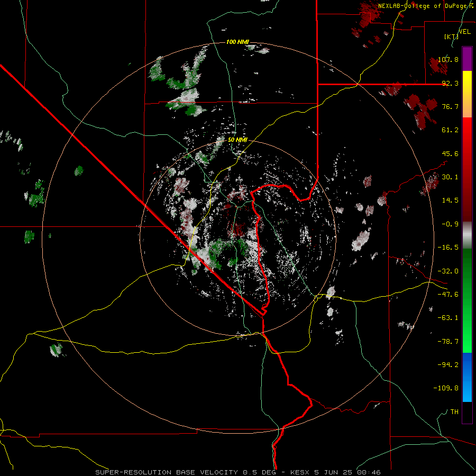Select the 30.1 value on velocity scale
The width and height of the screenshot is (476, 476).
coord(450,177)
